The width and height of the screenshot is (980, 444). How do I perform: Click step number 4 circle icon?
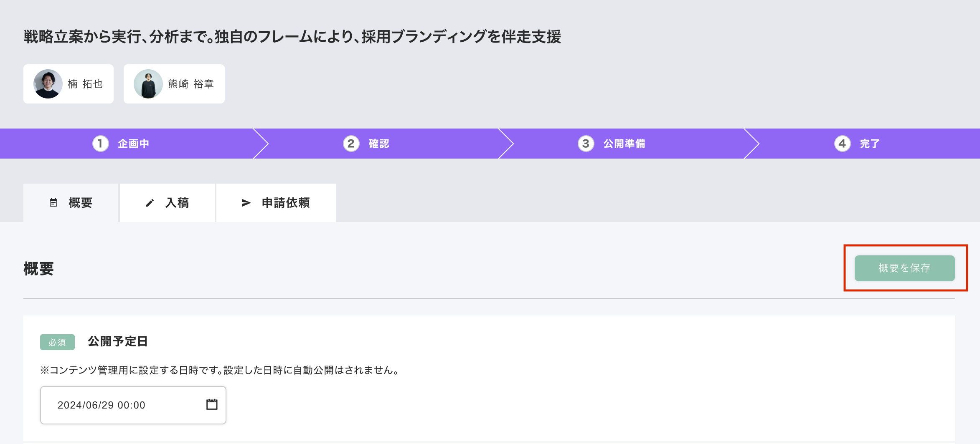click(x=842, y=144)
